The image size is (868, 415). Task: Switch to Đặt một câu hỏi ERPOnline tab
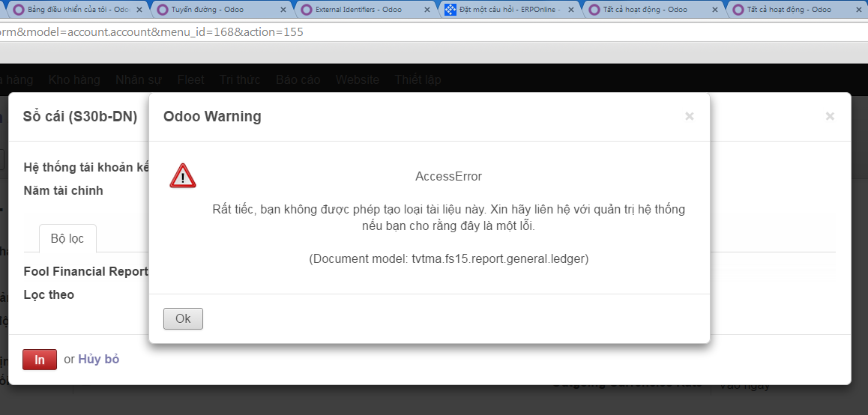(x=509, y=10)
